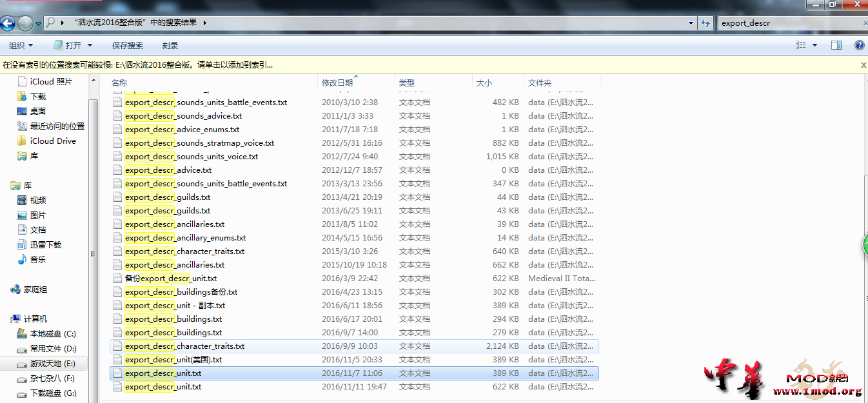Image resolution: width=868 pixels, height=403 pixels.
Task: Open 迅雷下载 library folder
Action: point(45,244)
